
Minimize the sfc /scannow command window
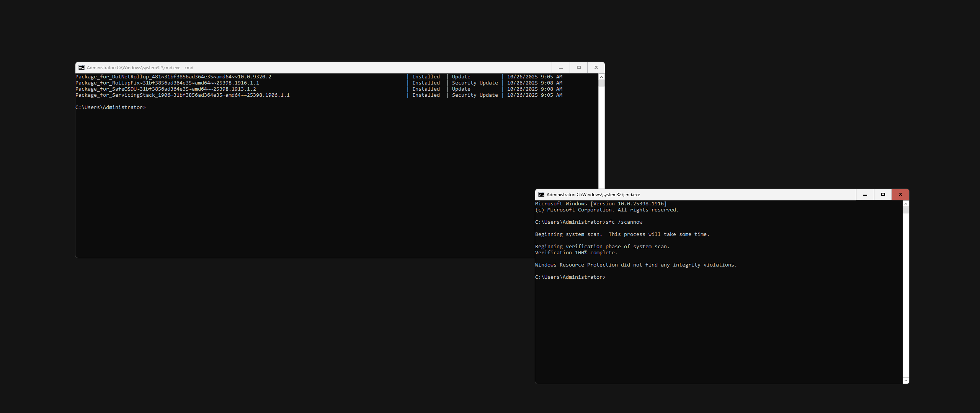pos(865,195)
